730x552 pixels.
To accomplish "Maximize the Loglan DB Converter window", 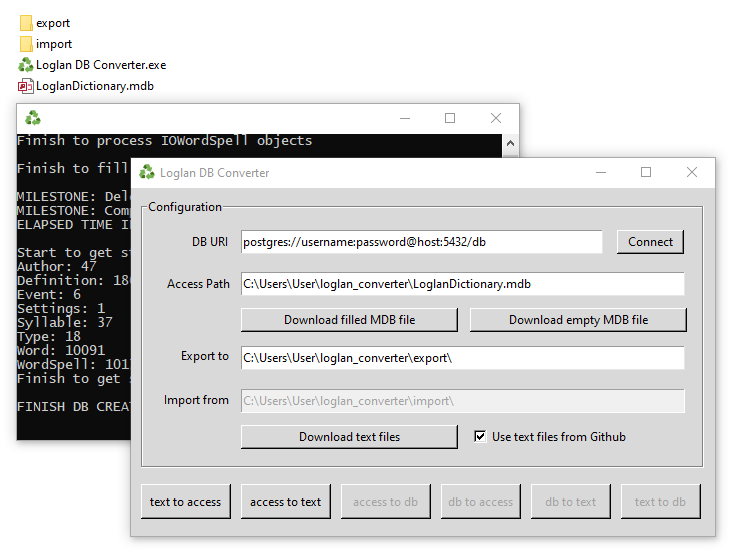I will point(646,172).
